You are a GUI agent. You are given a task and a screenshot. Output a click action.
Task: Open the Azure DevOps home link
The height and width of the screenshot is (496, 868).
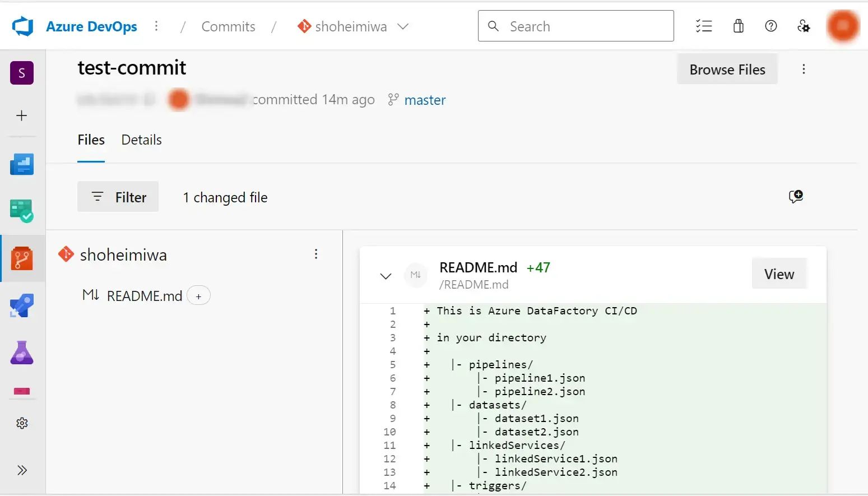pyautogui.click(x=91, y=26)
